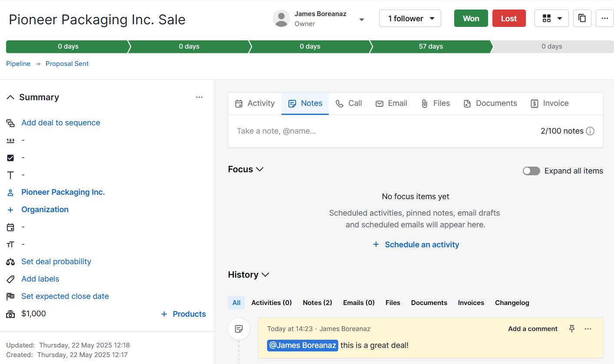Collapse the Summary section

tap(10, 97)
